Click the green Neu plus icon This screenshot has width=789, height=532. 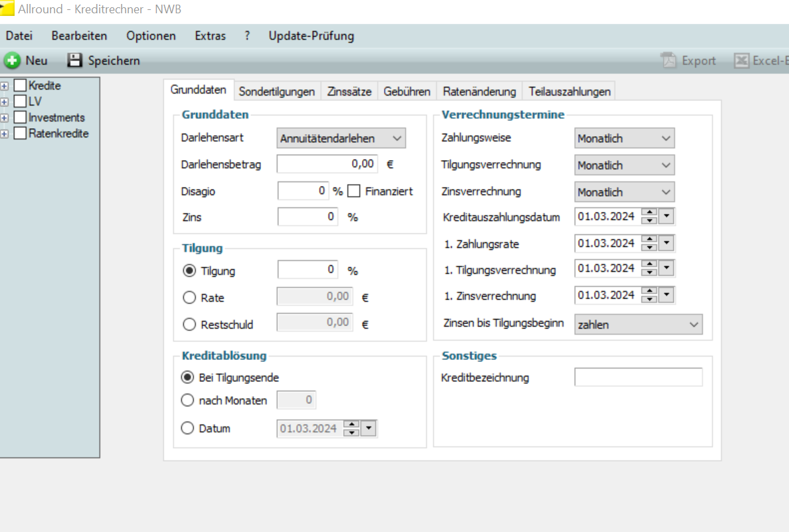tap(12, 60)
